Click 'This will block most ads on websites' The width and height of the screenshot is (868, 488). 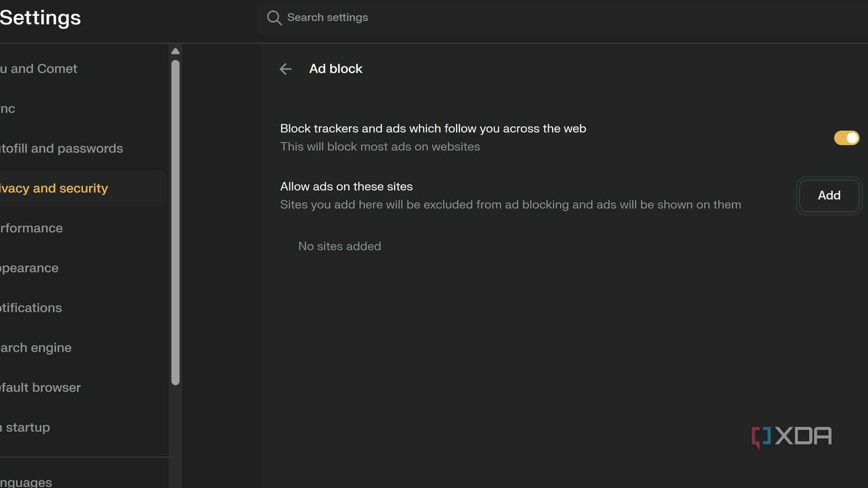[x=380, y=147]
